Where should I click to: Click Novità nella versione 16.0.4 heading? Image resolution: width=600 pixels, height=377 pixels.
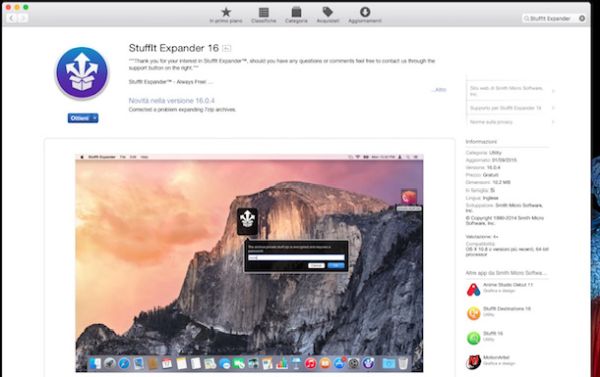tap(171, 101)
